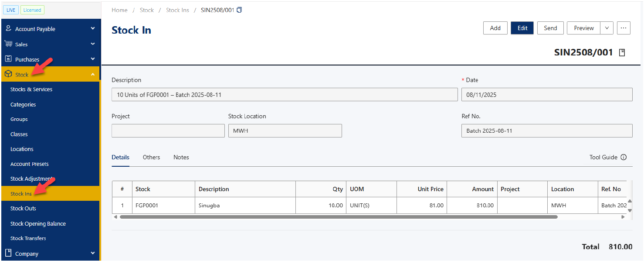Expand the Purchases menu chevron
Image resolution: width=644 pixels, height=261 pixels.
[92, 59]
